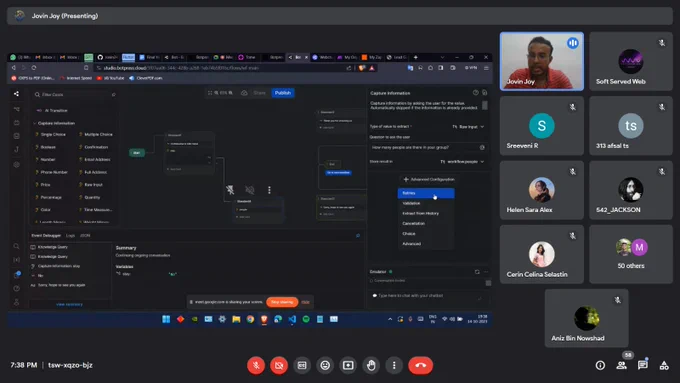Viewport: 680px width, 383px height.
Task: Click the present now button
Action: 348,365
